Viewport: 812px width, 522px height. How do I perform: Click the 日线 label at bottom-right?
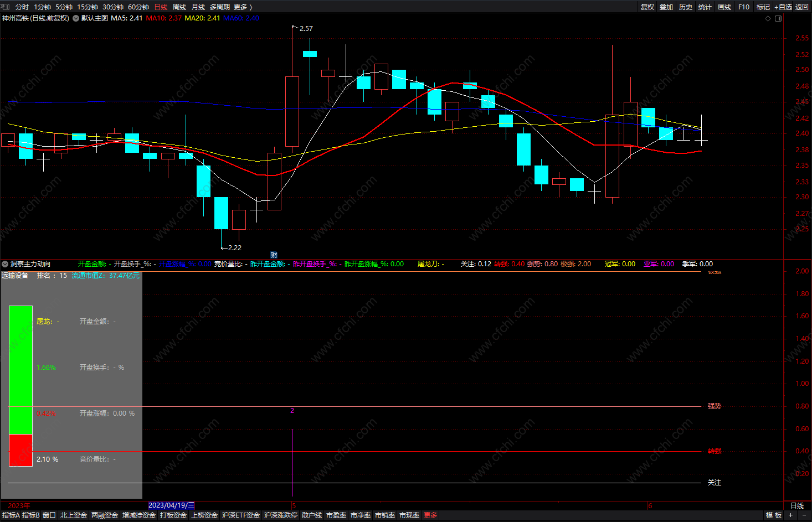pyautogui.click(x=797, y=505)
